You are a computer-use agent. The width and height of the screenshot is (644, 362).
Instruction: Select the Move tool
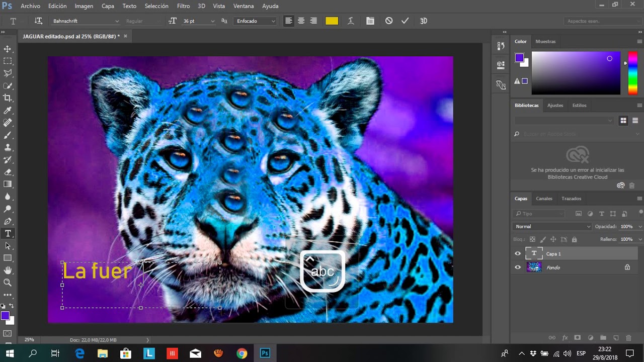pyautogui.click(x=8, y=49)
